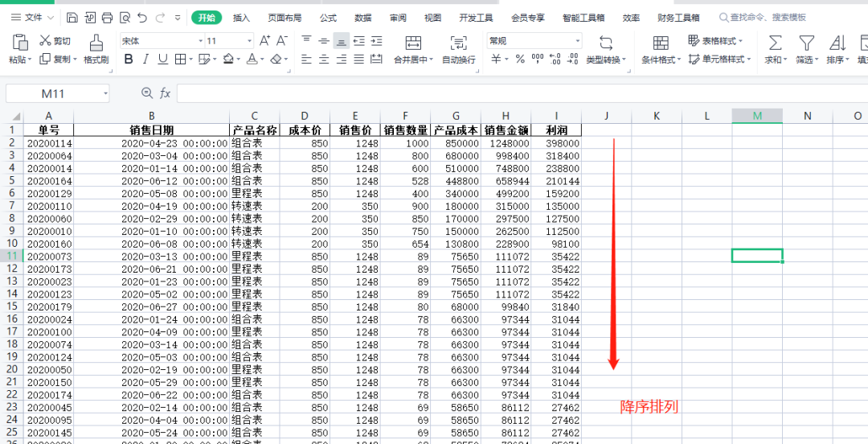This screenshot has width=868, height=444.
Task: Open the font size dropdown showing 11
Action: [x=249, y=41]
